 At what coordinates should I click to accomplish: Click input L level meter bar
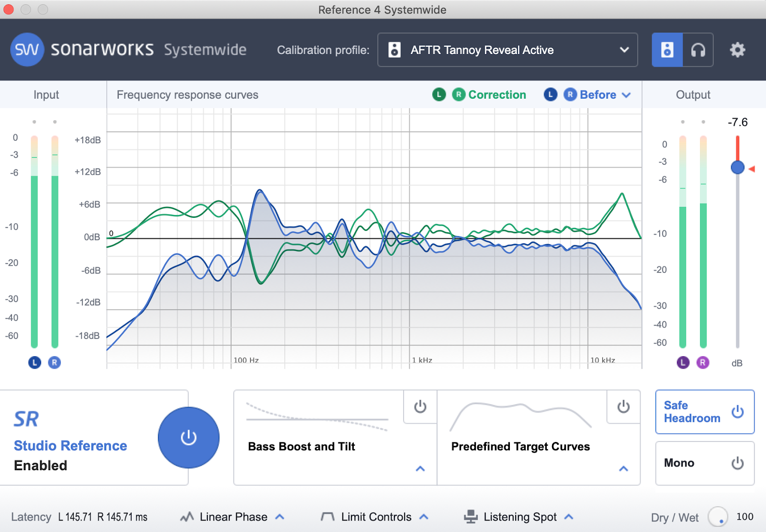point(34,242)
